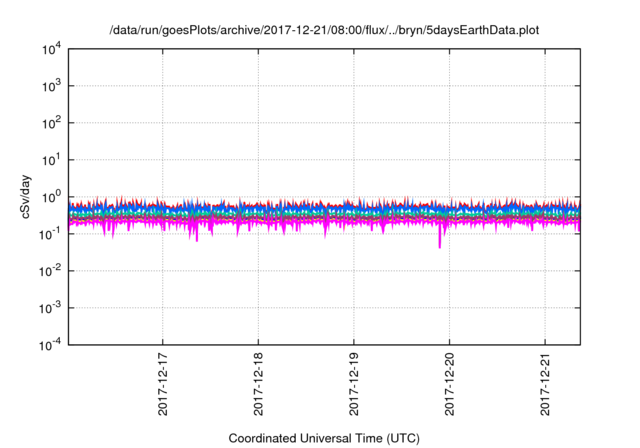Click the 10^-2 y-axis tick label
The width and height of the screenshot is (640, 448).
[51, 271]
